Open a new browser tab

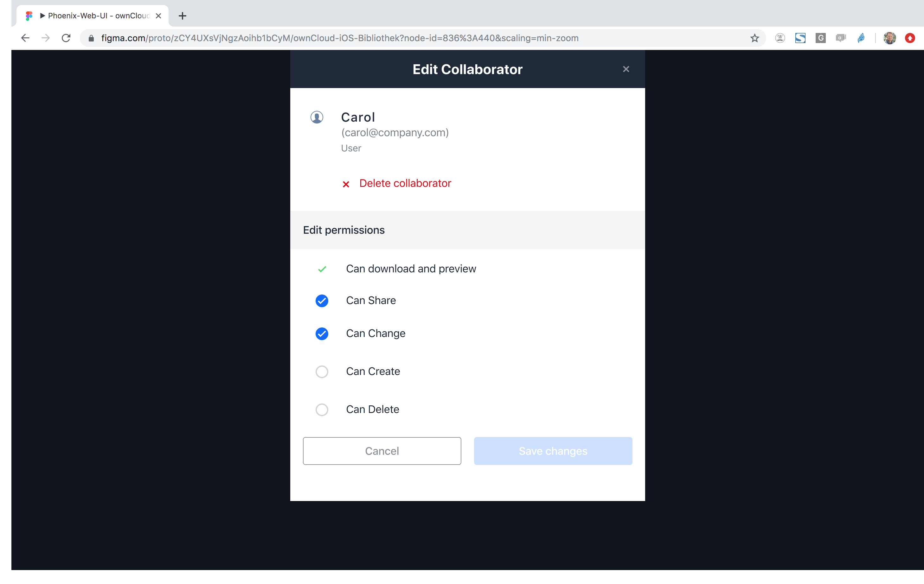click(183, 16)
